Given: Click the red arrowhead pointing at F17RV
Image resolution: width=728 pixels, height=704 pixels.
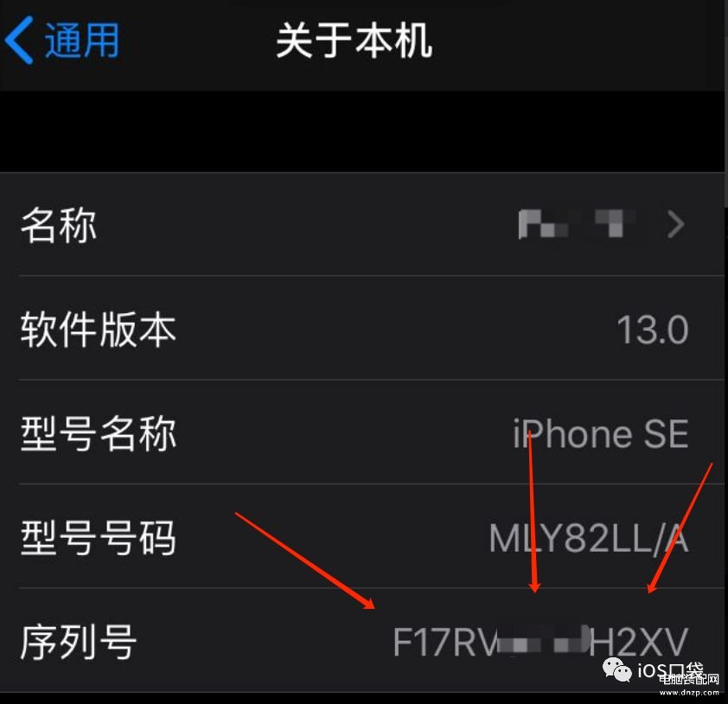Looking at the screenshot, I should [x=368, y=603].
